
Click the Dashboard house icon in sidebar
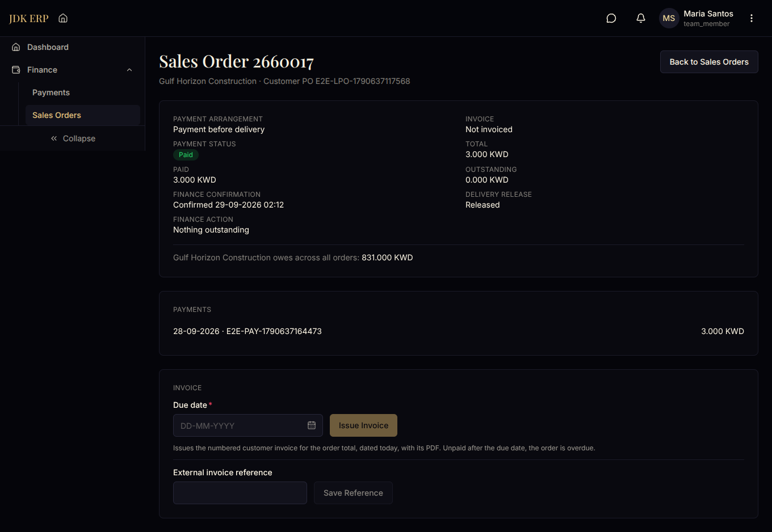[x=16, y=47]
